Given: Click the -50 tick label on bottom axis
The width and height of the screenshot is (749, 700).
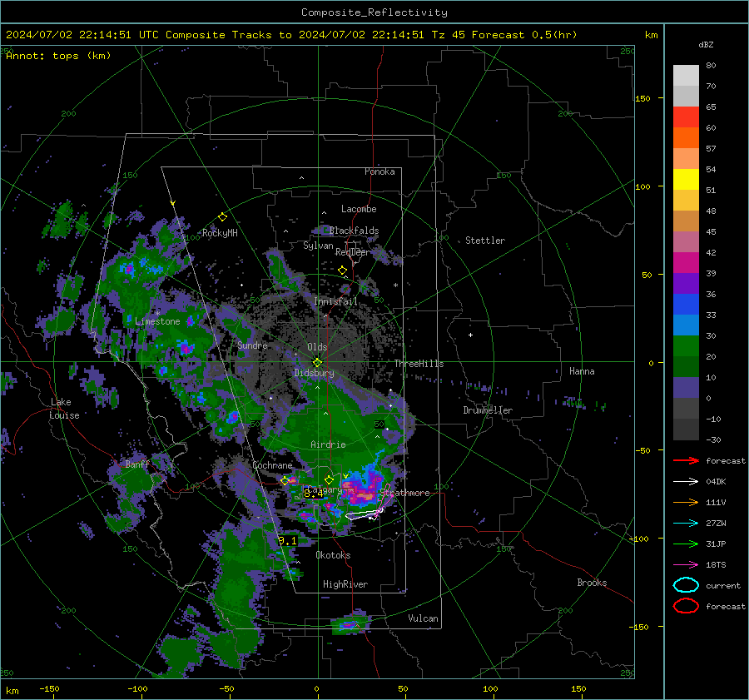Looking at the screenshot, I should click(x=226, y=688).
